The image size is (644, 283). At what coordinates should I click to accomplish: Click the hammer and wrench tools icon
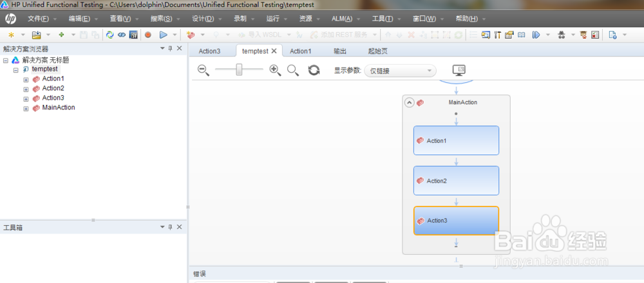(x=497, y=35)
